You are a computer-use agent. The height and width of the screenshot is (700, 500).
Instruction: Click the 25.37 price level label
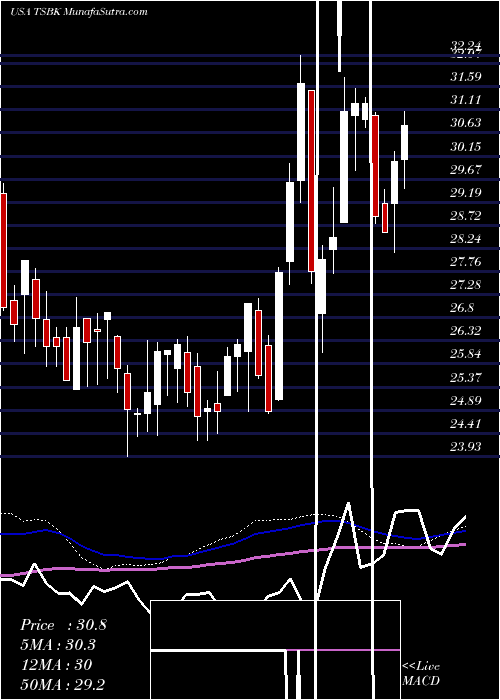466,378
